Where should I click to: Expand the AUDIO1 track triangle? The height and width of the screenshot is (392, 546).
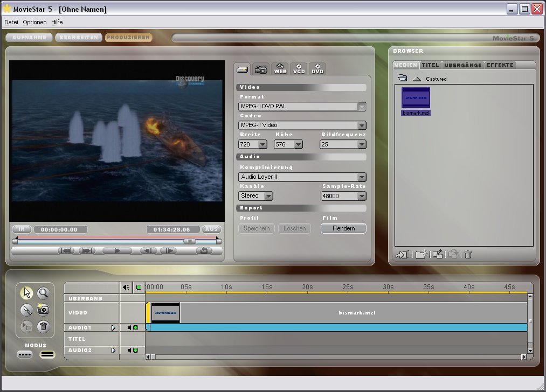click(113, 327)
